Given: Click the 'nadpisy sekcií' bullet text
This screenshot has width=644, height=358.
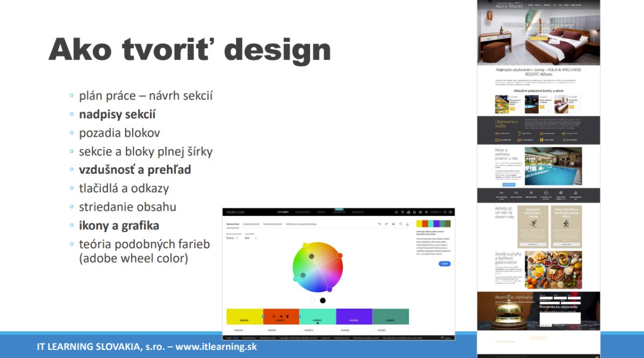Looking at the screenshot, I should pyautogui.click(x=118, y=114).
